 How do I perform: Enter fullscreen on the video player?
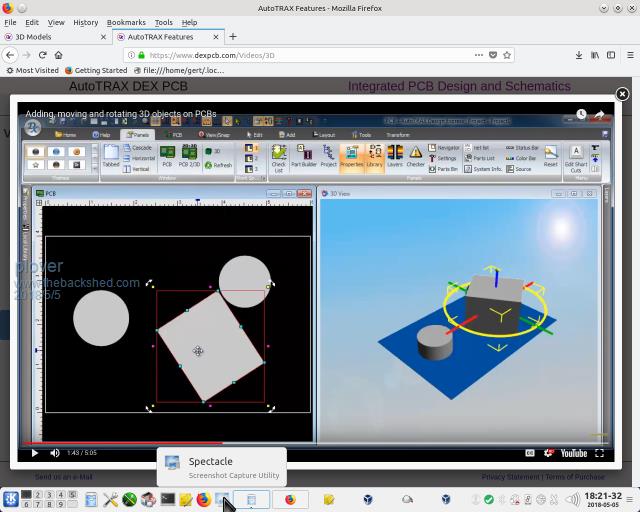(x=601, y=453)
